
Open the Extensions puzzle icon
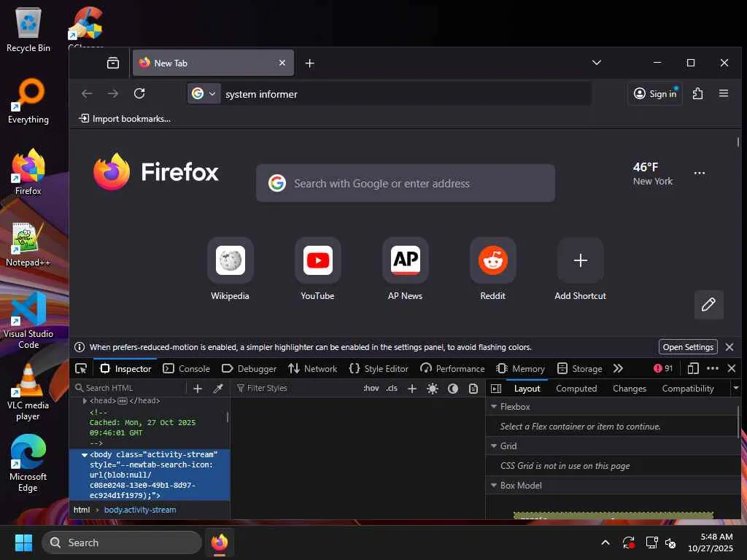(x=698, y=93)
